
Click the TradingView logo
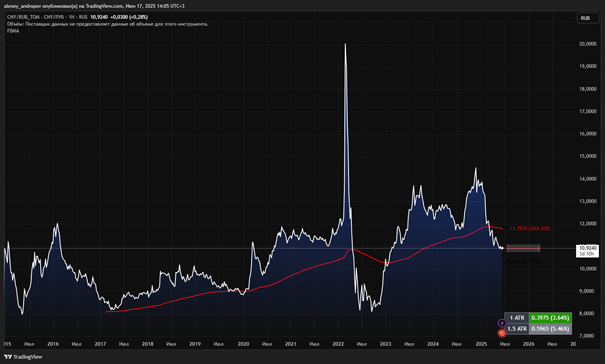[x=23, y=357]
